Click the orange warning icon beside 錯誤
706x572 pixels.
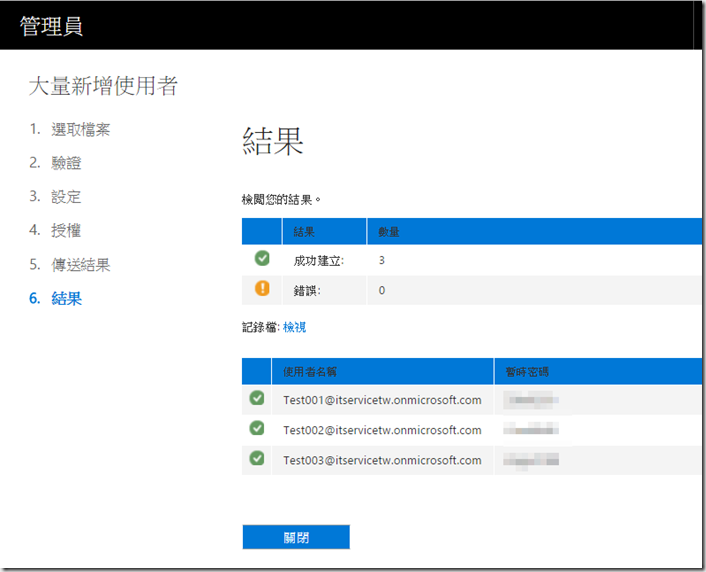coord(262,290)
